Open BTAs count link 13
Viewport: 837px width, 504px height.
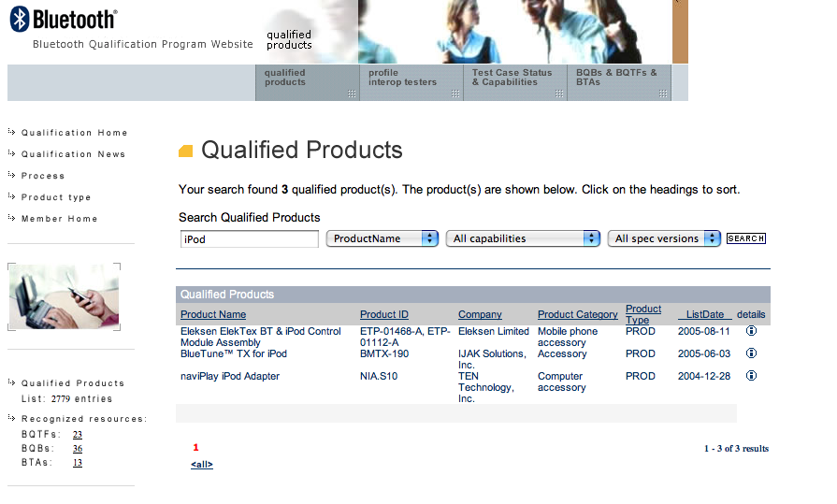coord(78,462)
